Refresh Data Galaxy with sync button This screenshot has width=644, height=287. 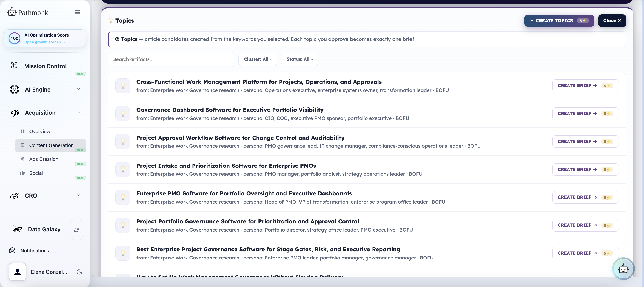point(76,230)
